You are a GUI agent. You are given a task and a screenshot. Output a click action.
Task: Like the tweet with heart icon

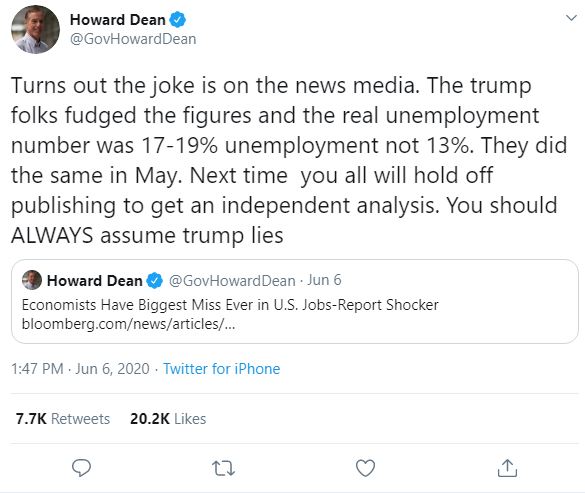coord(365,468)
